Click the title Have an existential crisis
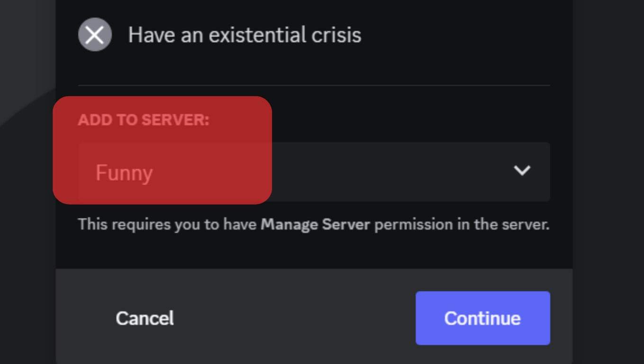This screenshot has height=364, width=644. click(245, 34)
